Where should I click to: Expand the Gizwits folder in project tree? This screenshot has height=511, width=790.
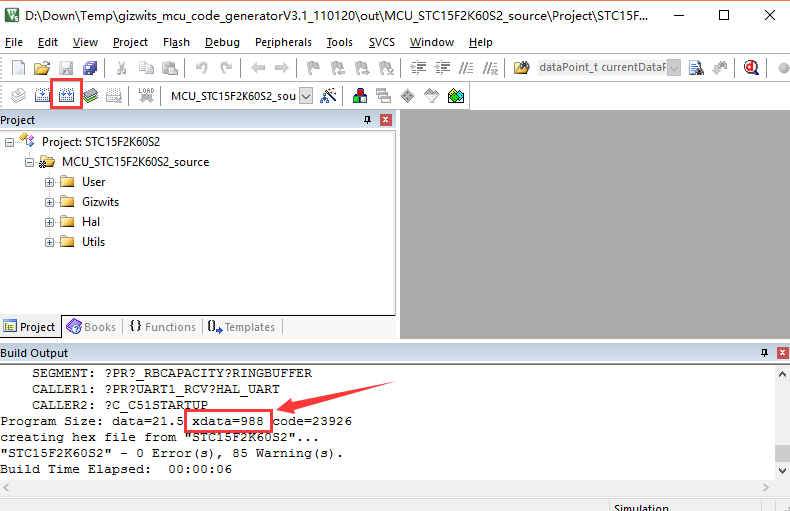(x=50, y=202)
